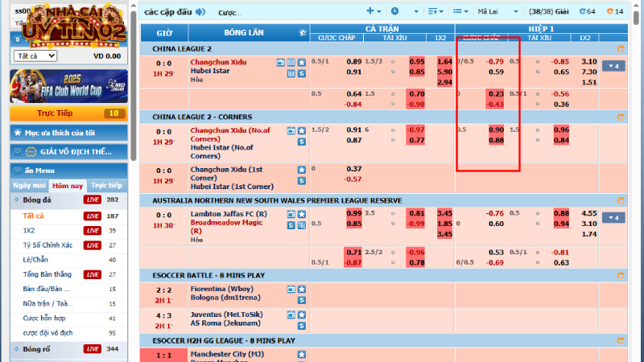Image resolution: width=644 pixels, height=362 pixels.
Task: Open live TV icon for Lambton Jaffas match
Action: click(291, 214)
